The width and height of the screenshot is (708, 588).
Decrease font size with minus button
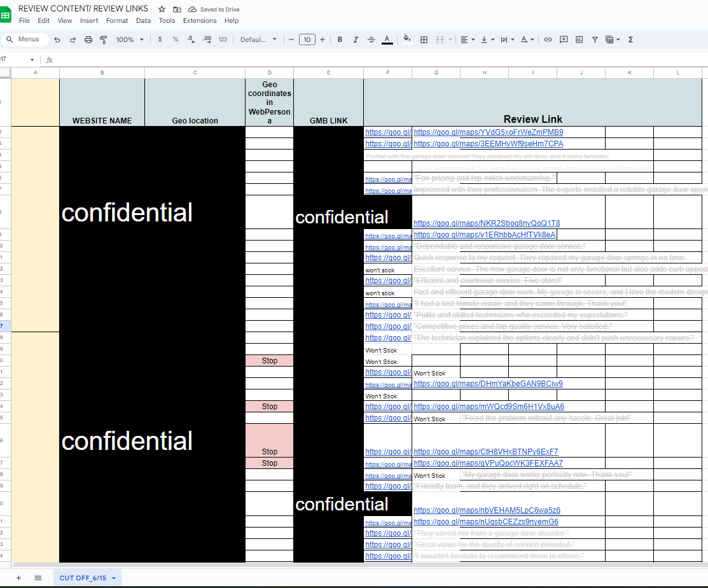[x=291, y=39]
